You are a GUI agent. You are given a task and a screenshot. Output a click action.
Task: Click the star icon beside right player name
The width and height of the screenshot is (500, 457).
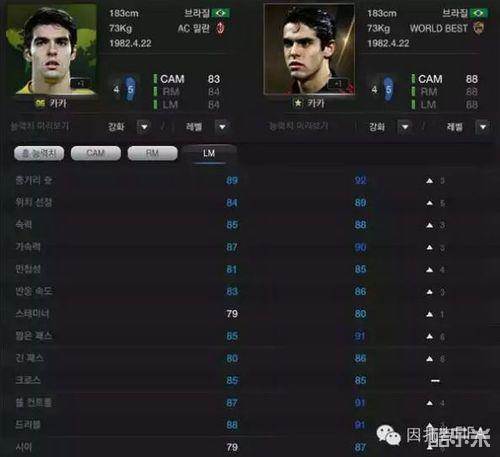[298, 103]
